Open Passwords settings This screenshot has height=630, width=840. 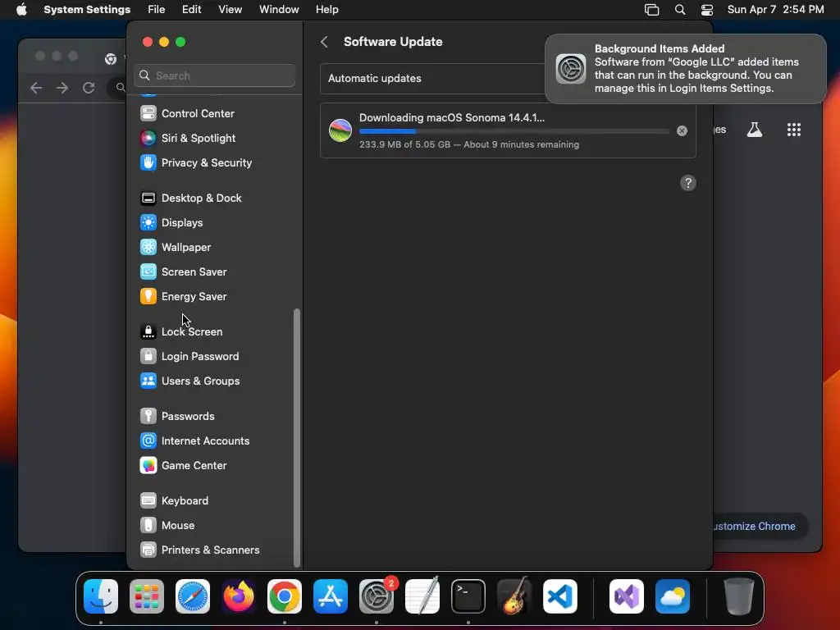click(x=214, y=417)
